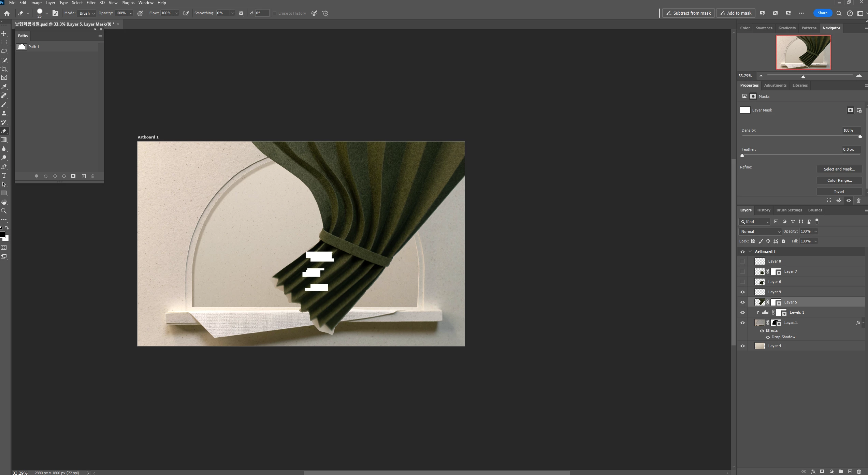Select the Crop tool
This screenshot has width=868, height=475.
click(x=4, y=69)
